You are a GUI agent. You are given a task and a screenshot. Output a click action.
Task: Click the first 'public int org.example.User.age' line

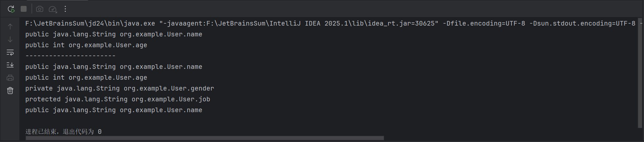pyautogui.click(x=86, y=45)
